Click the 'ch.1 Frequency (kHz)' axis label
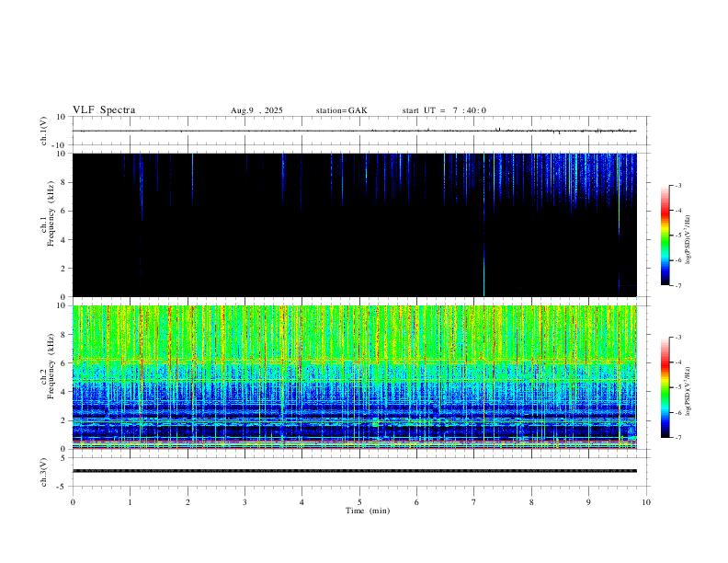 coord(48,214)
